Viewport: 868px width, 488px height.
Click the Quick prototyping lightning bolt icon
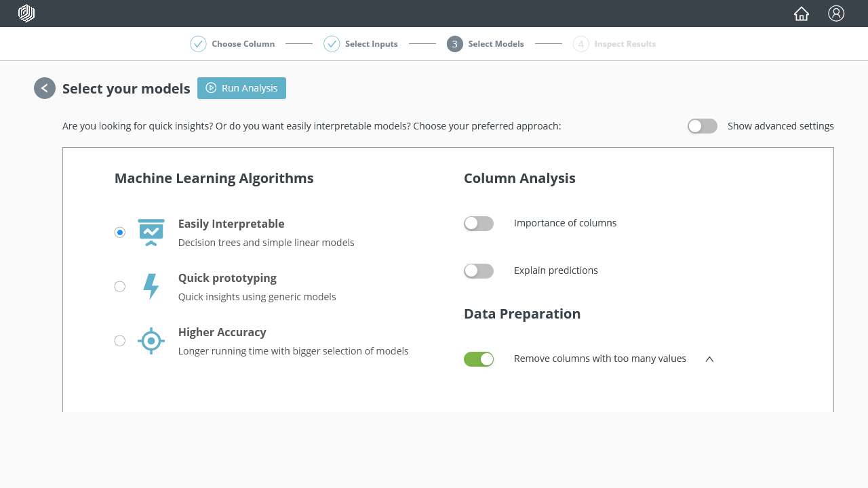click(151, 287)
